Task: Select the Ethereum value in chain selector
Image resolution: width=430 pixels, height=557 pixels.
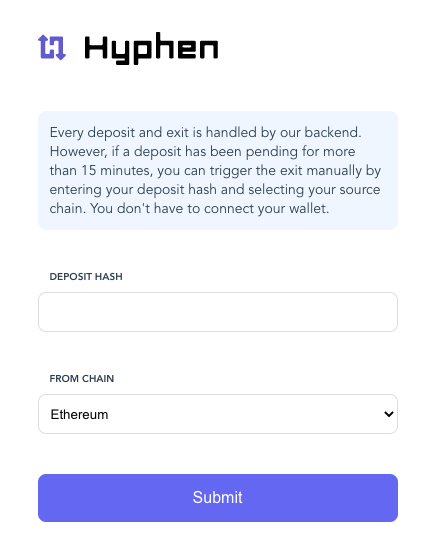Action: pyautogui.click(x=79, y=414)
